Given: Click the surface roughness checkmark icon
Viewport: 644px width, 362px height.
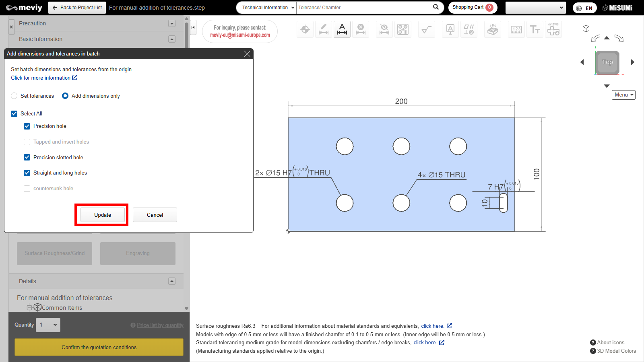Looking at the screenshot, I should (x=426, y=29).
